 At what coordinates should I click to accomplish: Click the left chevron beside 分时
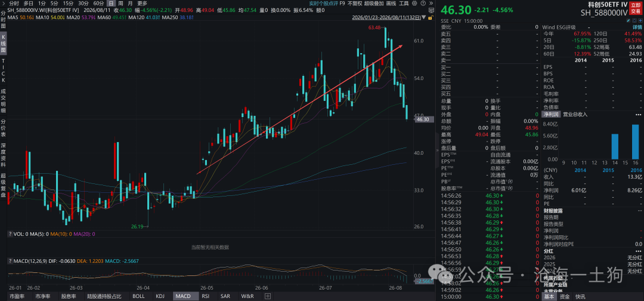(x=4, y=4)
